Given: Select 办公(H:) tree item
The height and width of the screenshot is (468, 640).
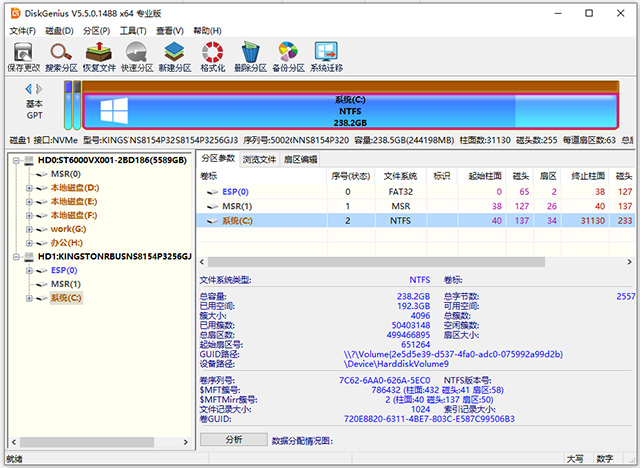Looking at the screenshot, I should pos(67,243).
